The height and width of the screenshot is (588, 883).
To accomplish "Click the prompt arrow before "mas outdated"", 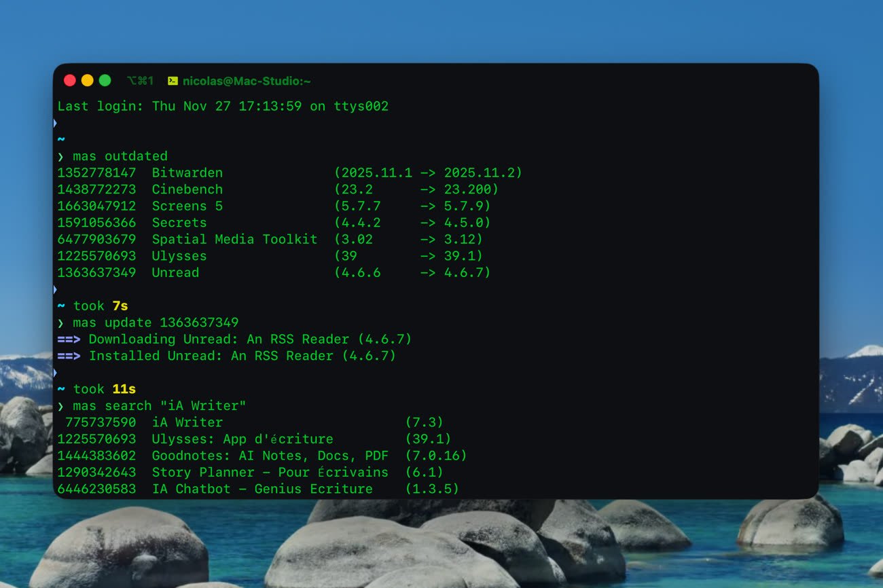I will coord(60,156).
